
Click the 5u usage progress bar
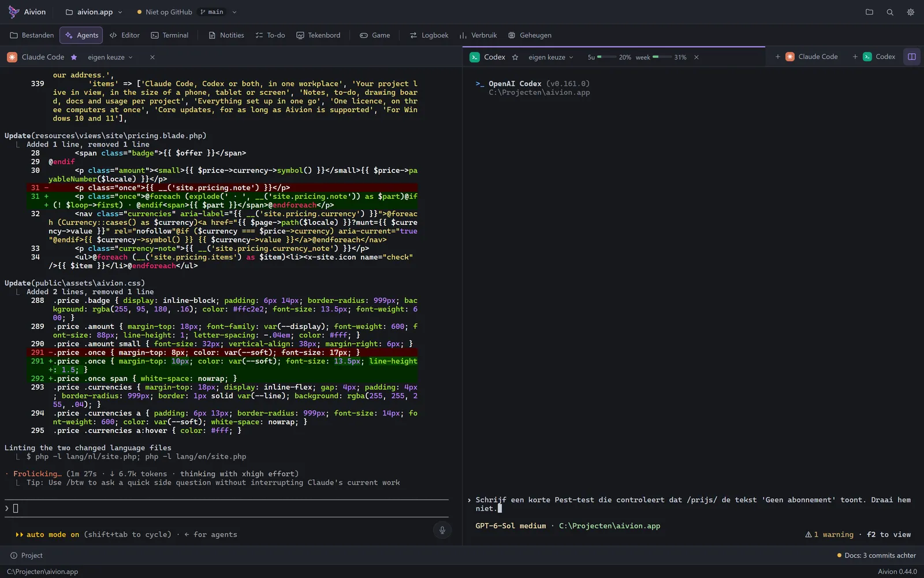606,57
